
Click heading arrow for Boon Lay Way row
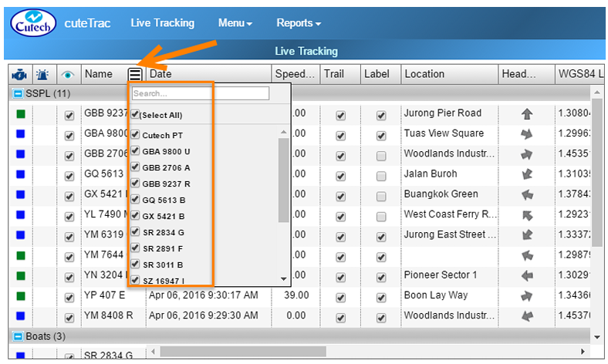tap(527, 295)
